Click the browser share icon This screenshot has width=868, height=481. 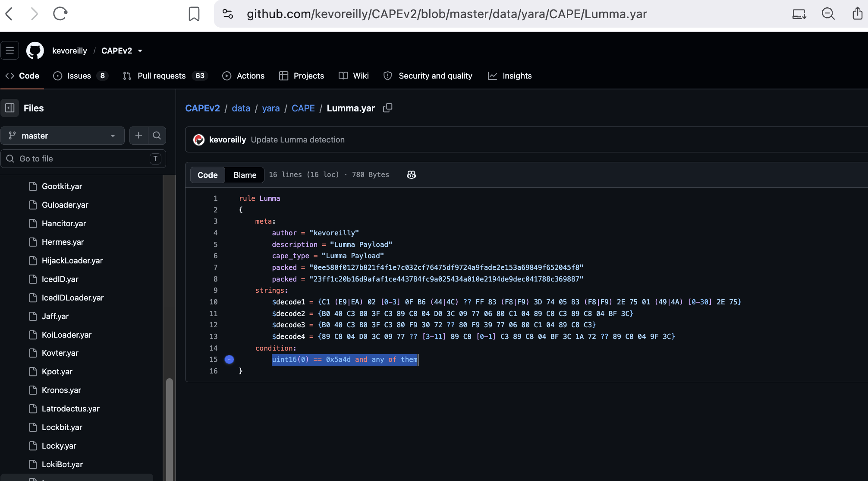coord(857,14)
